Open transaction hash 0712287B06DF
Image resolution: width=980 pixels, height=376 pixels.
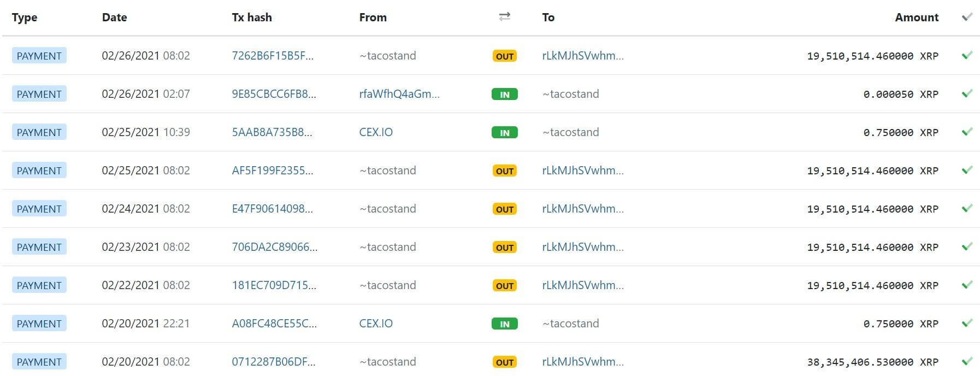coord(274,362)
